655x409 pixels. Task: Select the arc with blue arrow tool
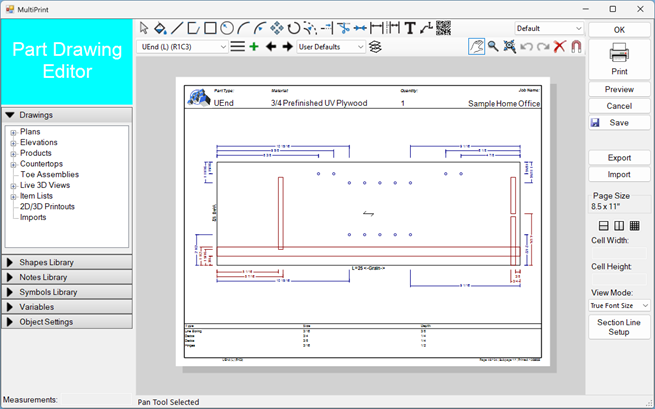coord(260,28)
